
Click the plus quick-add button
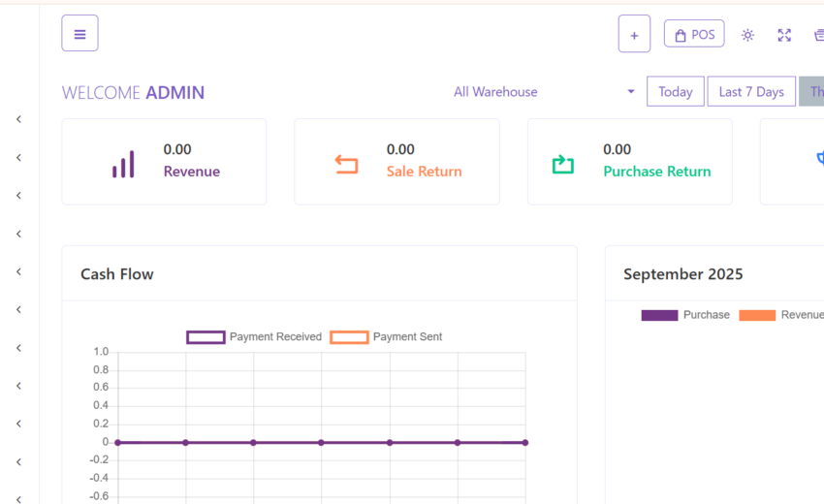(x=634, y=34)
